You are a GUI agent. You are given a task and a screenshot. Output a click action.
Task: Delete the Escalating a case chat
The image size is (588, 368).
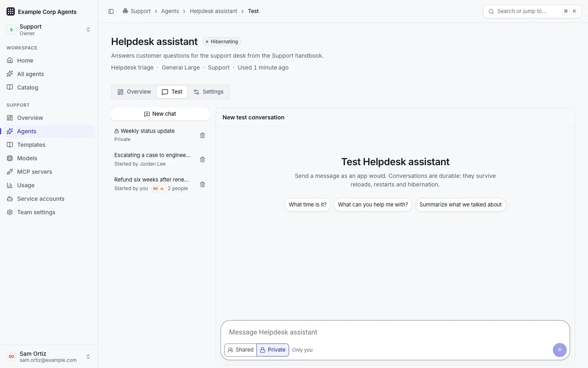(203, 159)
